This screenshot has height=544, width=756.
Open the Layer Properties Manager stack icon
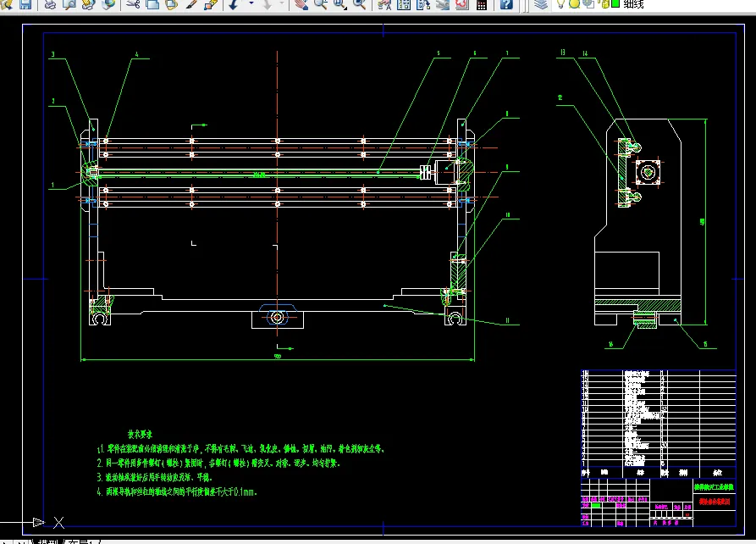click(x=541, y=4)
